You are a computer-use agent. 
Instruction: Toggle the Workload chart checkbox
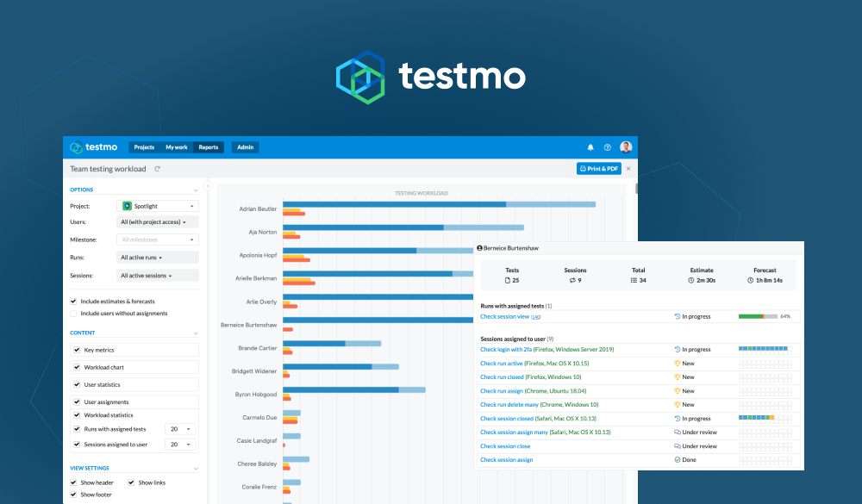click(x=77, y=367)
